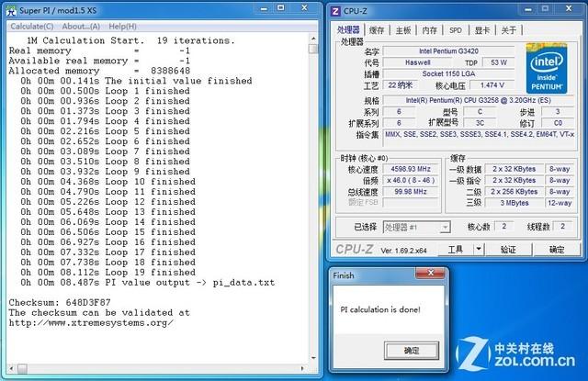
Task: Click Super PI horizontal scrollbar left arrow
Action: [x=12, y=369]
